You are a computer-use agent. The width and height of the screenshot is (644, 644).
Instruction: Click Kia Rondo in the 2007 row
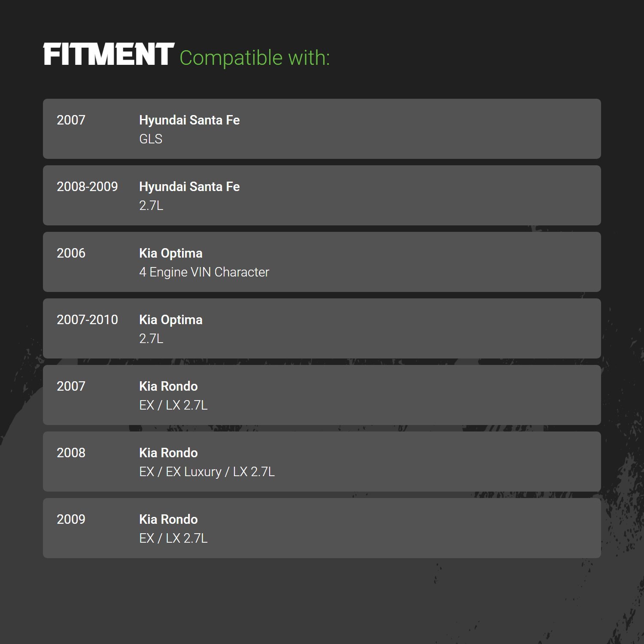[x=168, y=386]
